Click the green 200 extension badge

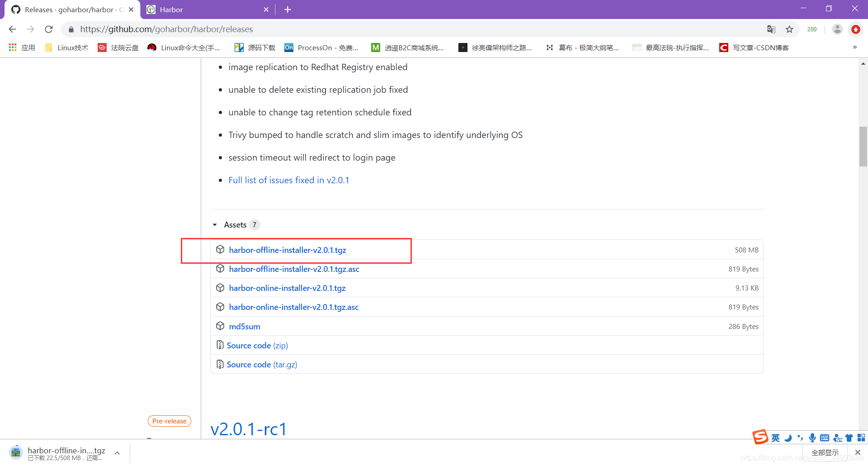click(812, 29)
